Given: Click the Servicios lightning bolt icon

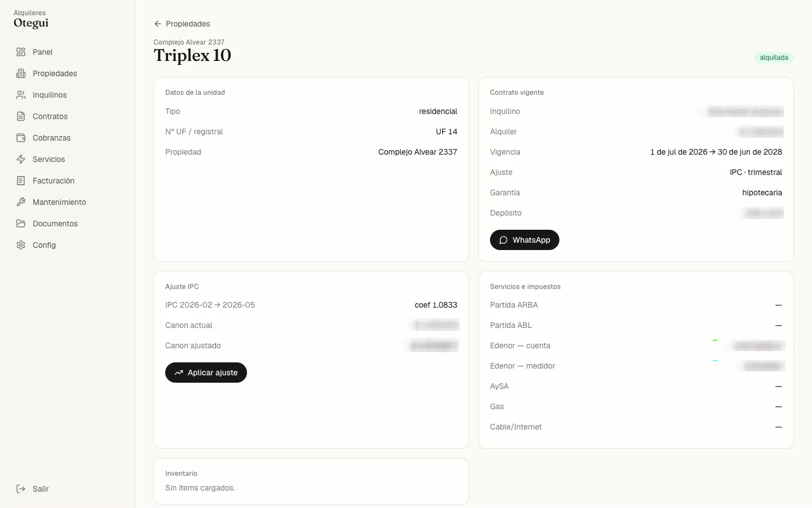Looking at the screenshot, I should (x=21, y=159).
